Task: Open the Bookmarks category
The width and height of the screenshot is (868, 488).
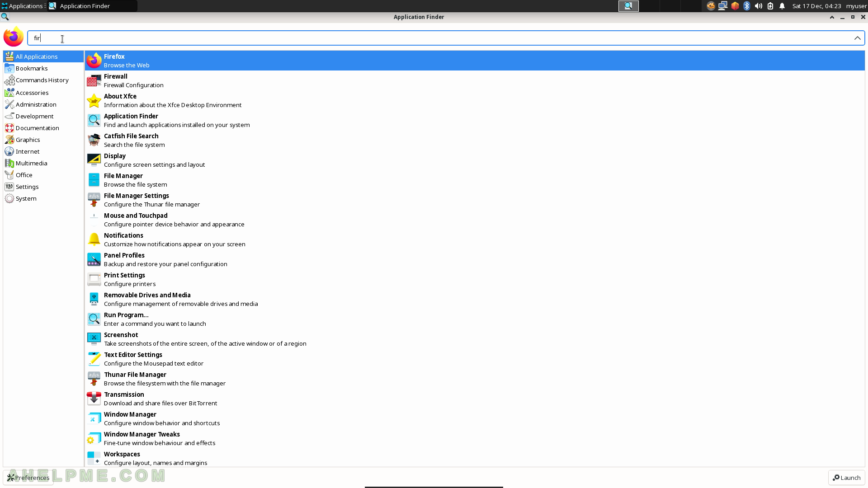Action: point(43,68)
